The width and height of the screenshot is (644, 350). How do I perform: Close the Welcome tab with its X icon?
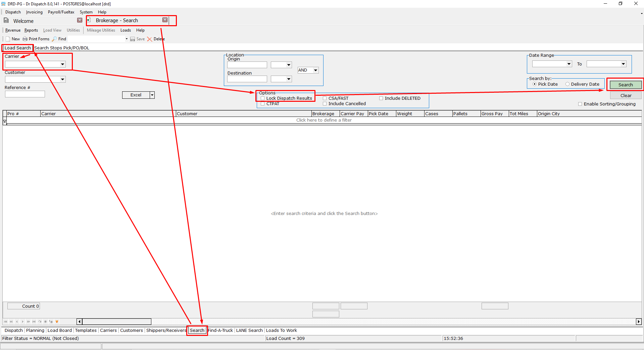tap(80, 20)
